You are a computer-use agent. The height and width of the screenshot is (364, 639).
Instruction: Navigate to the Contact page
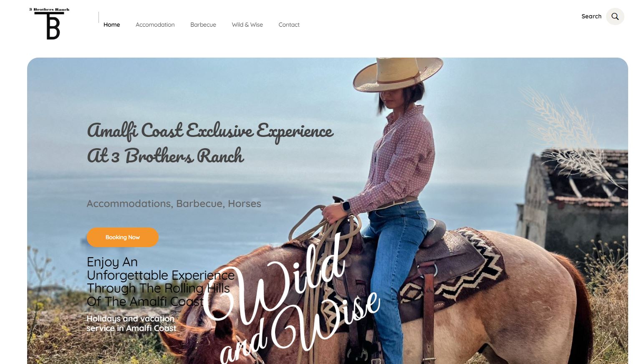tap(289, 25)
